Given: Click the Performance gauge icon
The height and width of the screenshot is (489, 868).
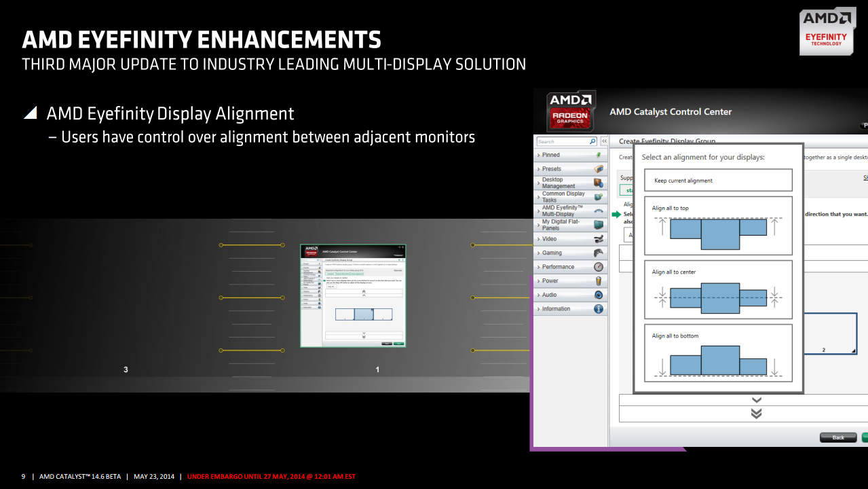Looking at the screenshot, I should 599,266.
